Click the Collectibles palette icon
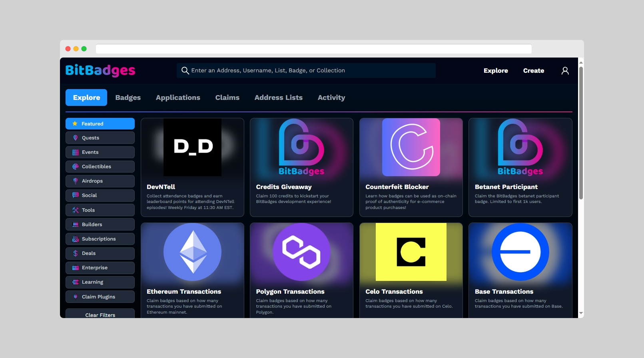This screenshot has width=644, height=358. (x=75, y=167)
